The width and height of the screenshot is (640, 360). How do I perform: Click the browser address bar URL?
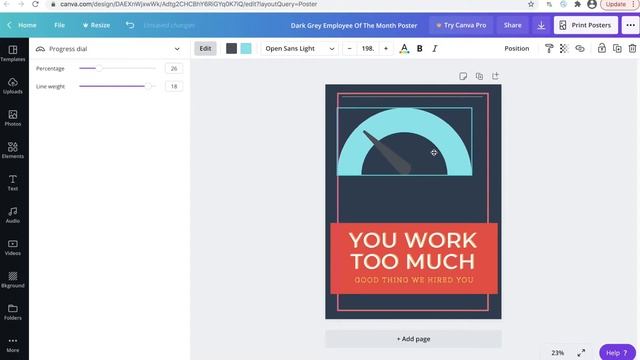tap(189, 4)
